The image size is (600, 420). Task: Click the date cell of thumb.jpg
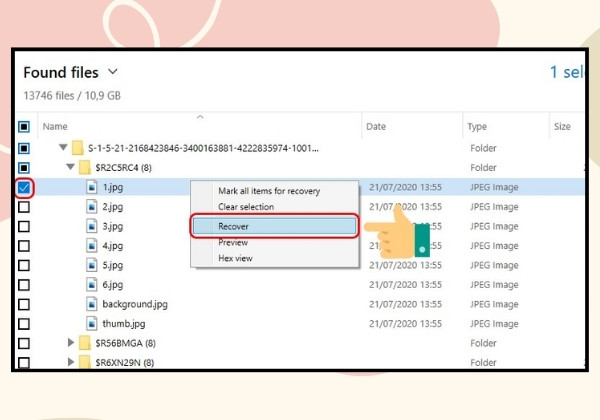(x=405, y=324)
